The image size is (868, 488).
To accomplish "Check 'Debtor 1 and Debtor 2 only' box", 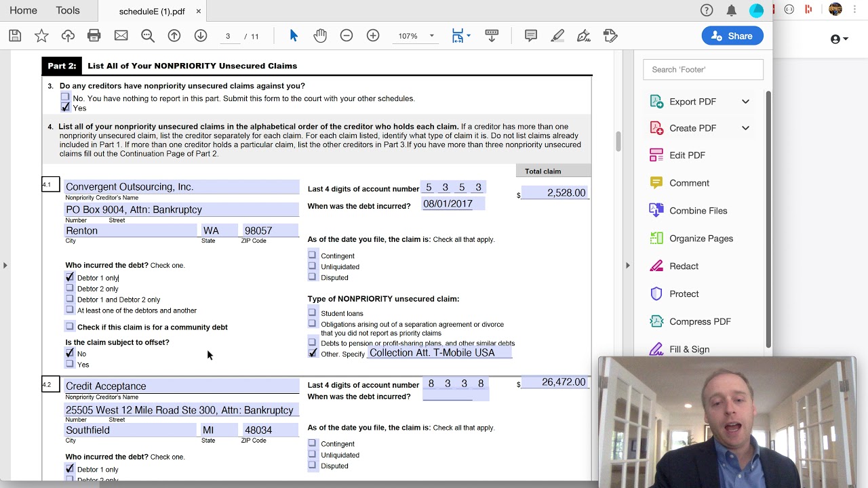I will tap(69, 299).
